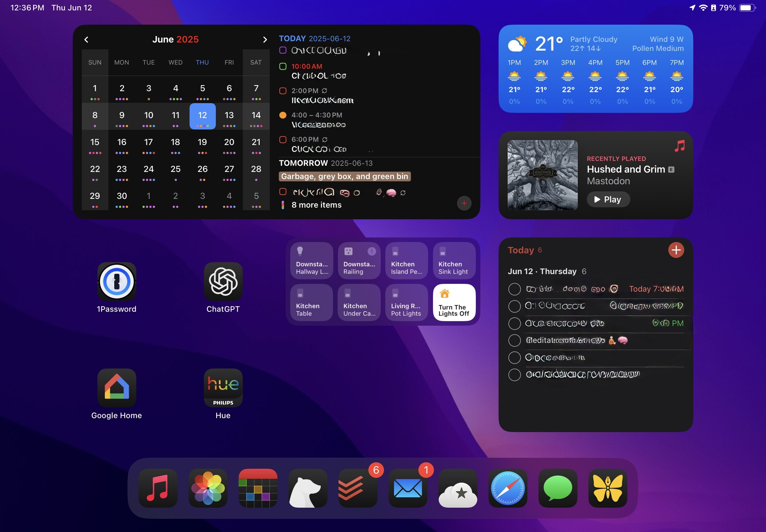Tap the Wi-Fi status icon
The width and height of the screenshot is (766, 532).
[x=703, y=8]
